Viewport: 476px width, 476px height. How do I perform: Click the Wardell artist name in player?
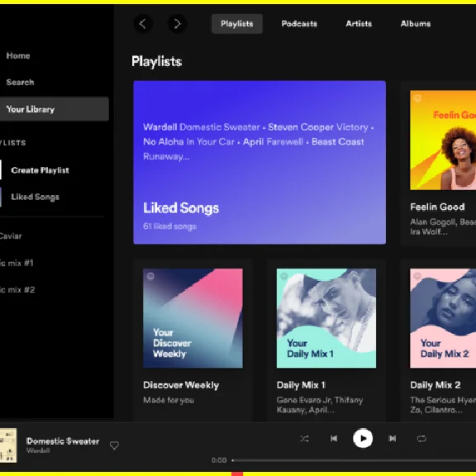(38, 451)
